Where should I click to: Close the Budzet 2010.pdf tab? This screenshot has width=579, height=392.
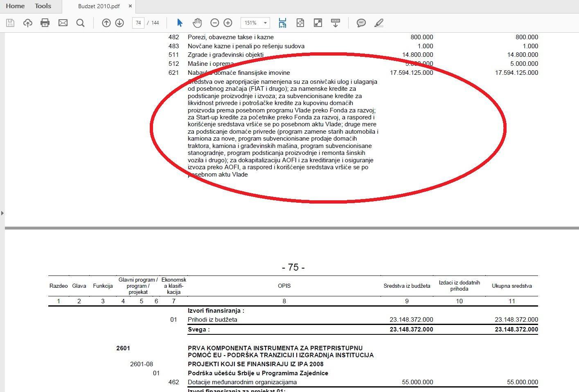(x=130, y=6)
